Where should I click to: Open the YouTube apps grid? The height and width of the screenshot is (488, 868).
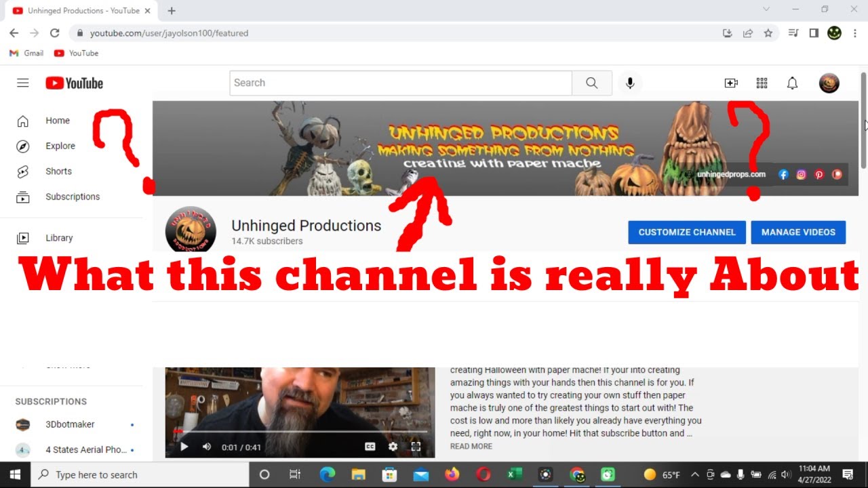click(762, 83)
